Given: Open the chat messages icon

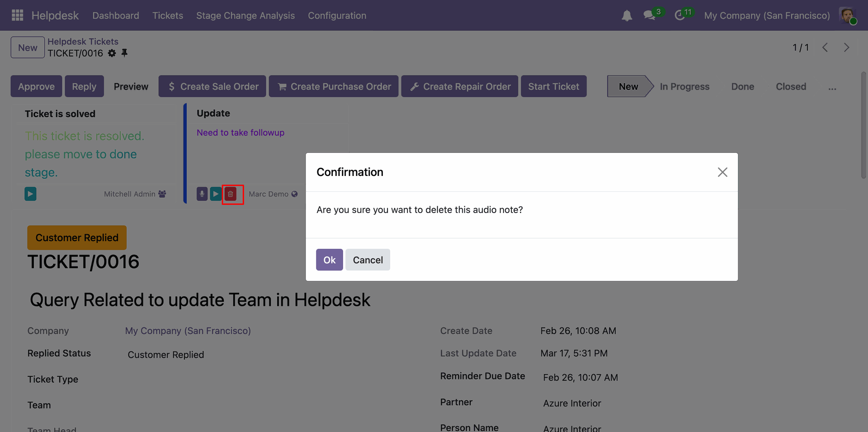Looking at the screenshot, I should 649,15.
